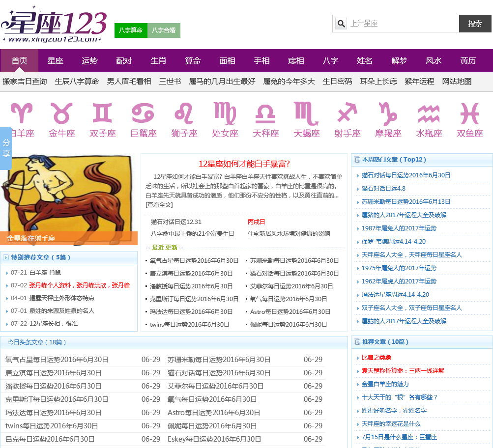Click the Pisces symbol above 双鱼座
This screenshot has height=448, width=493.
click(470, 113)
